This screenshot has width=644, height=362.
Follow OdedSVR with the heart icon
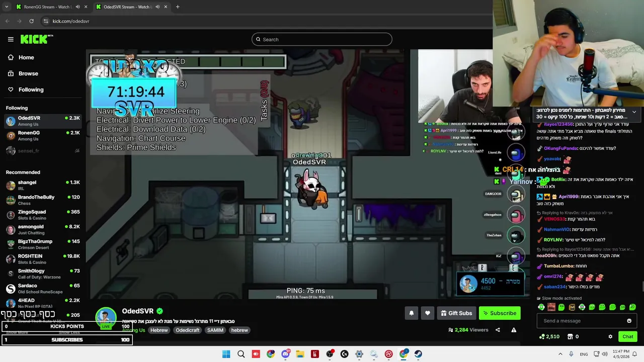pyautogui.click(x=427, y=313)
